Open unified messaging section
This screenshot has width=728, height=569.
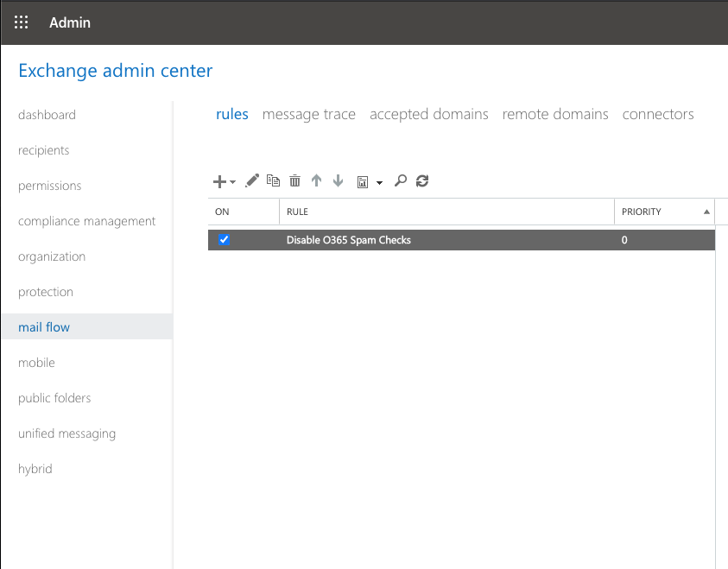point(66,433)
